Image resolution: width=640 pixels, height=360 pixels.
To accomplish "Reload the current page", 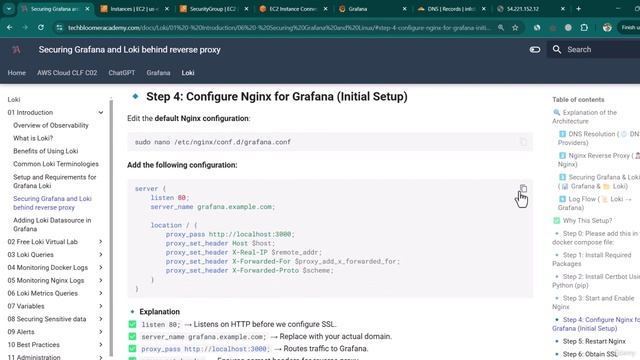I will point(41,27).
